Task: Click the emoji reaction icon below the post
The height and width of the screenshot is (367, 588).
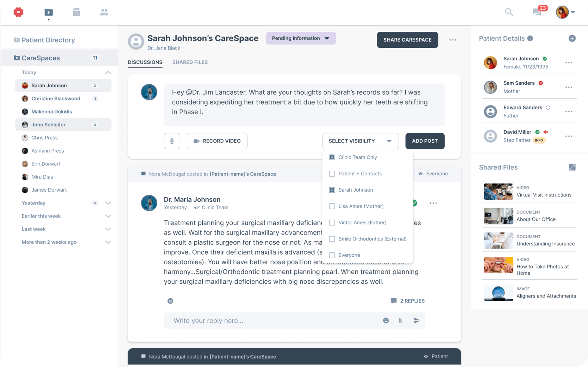Action: (170, 301)
